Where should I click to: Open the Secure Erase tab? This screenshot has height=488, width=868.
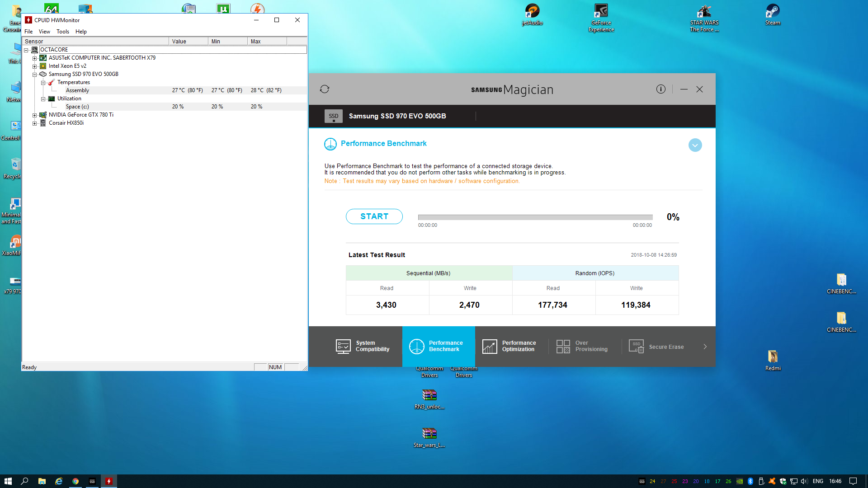tap(656, 347)
